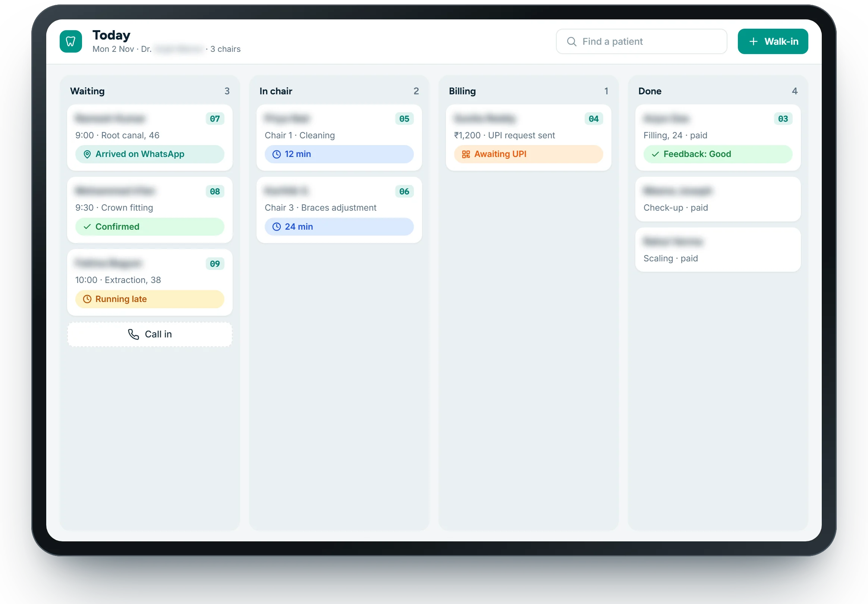Select token badge 08
Image resolution: width=868 pixels, height=604 pixels.
coord(215,191)
